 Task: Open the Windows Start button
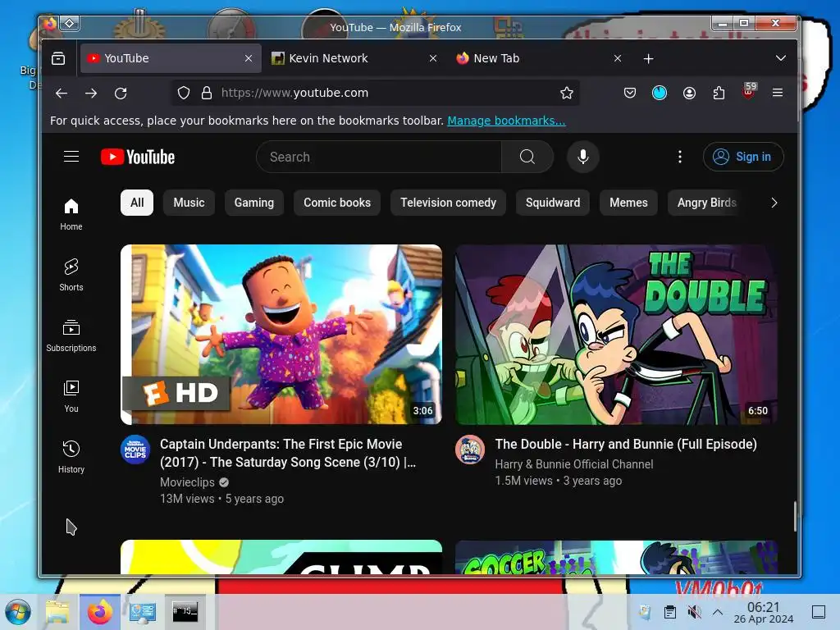(x=17, y=612)
